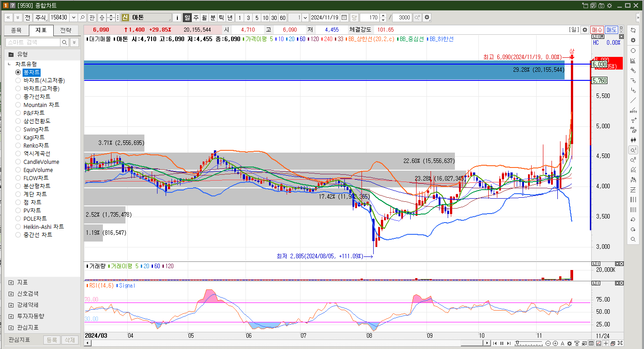The width and height of the screenshot is (644, 349).
Task: Open the stock code 158430 dropdown
Action: click(x=74, y=17)
